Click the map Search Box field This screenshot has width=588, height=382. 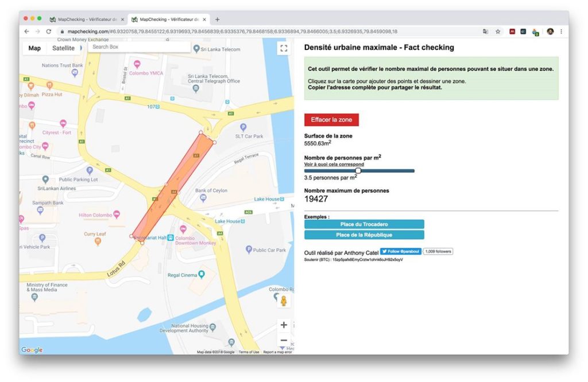click(x=139, y=47)
